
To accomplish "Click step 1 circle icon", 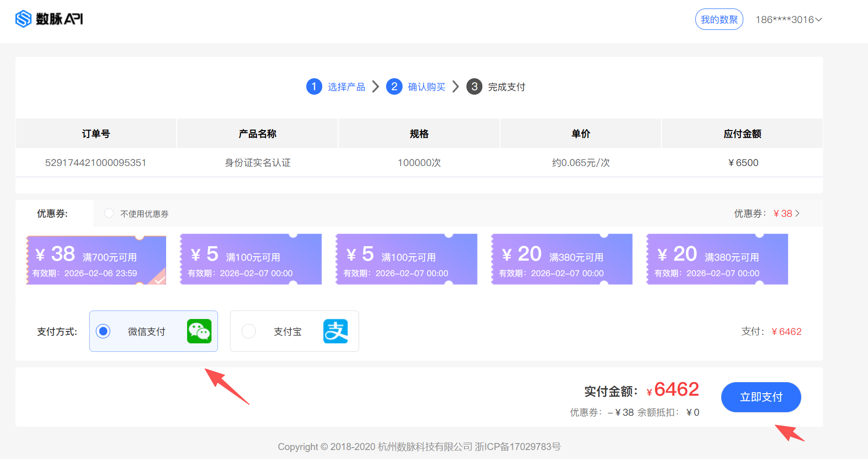I will point(314,87).
